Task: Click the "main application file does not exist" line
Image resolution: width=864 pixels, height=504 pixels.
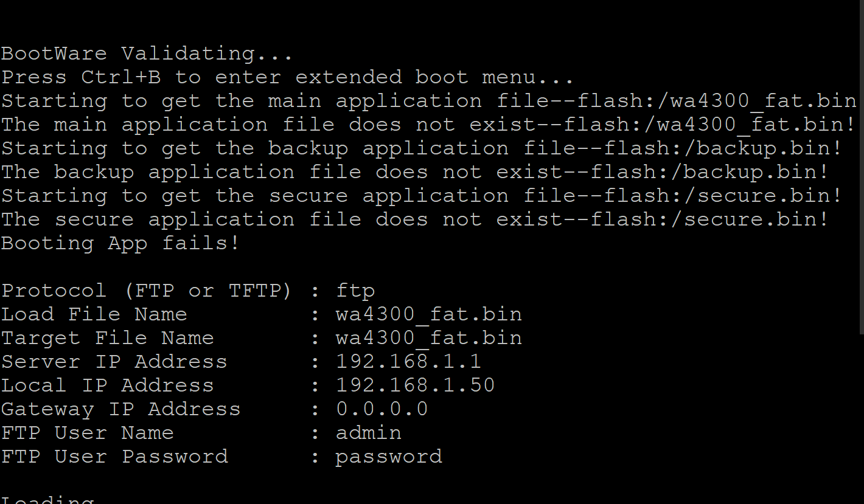Action: [x=428, y=125]
